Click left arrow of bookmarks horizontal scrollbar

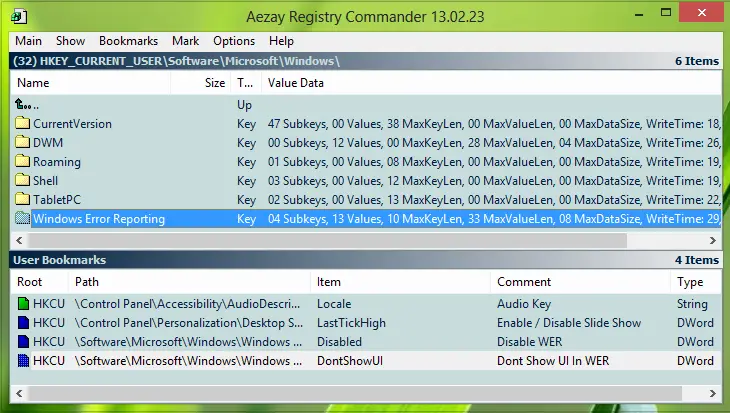tap(19, 393)
